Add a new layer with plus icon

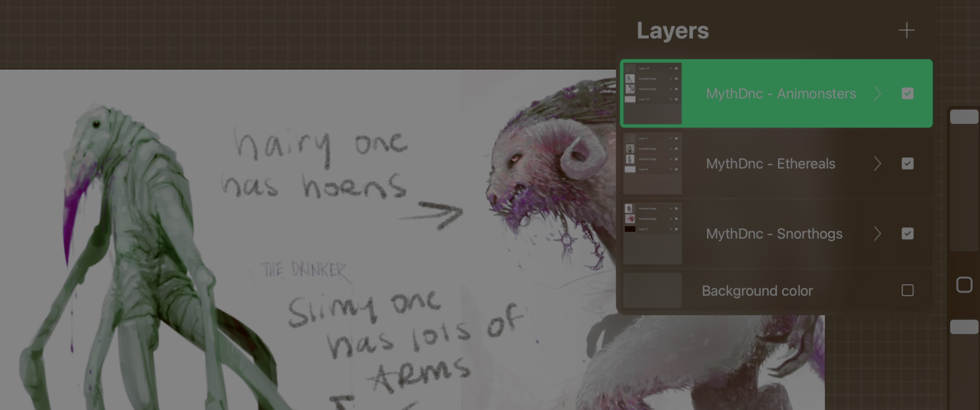(906, 30)
